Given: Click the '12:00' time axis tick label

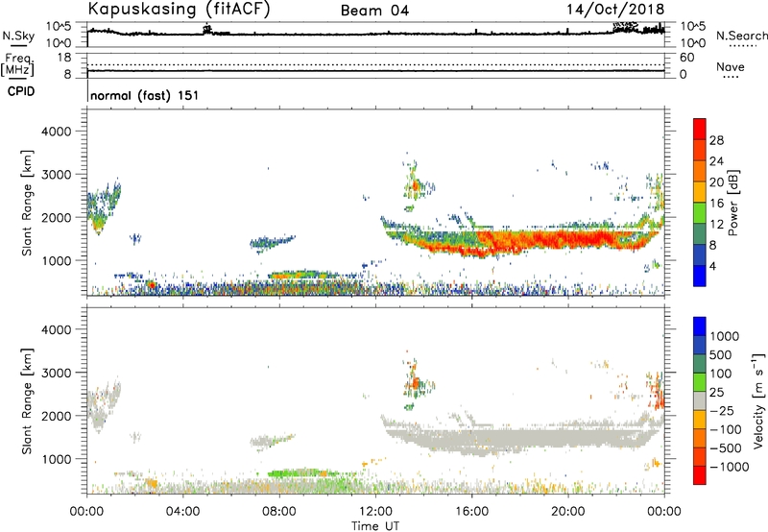Looking at the screenshot, I should pyautogui.click(x=375, y=512).
